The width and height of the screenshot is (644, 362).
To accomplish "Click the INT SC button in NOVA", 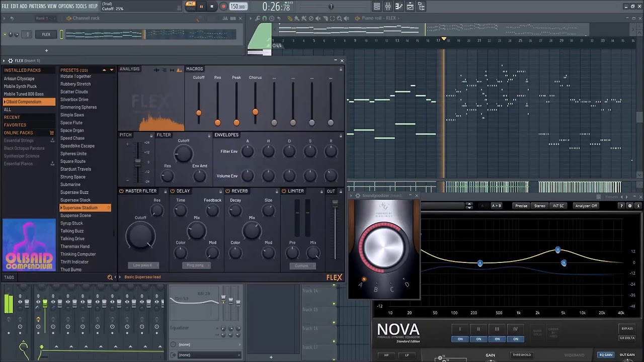I will pos(558,206).
